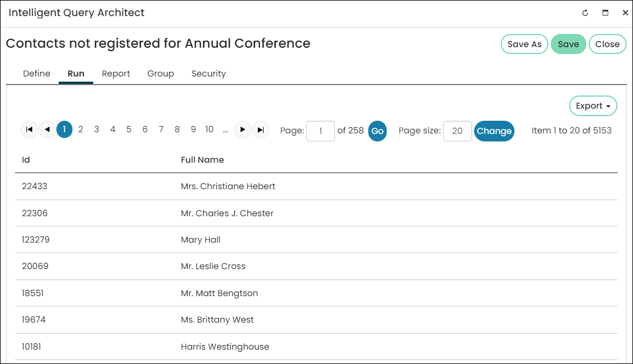Go to previous page arrow
The image size is (633, 364).
click(47, 129)
